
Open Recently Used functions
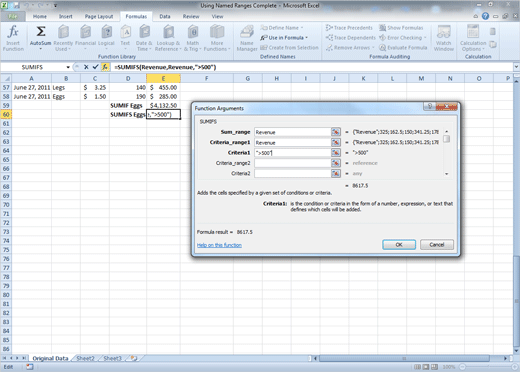pyautogui.click(x=63, y=38)
